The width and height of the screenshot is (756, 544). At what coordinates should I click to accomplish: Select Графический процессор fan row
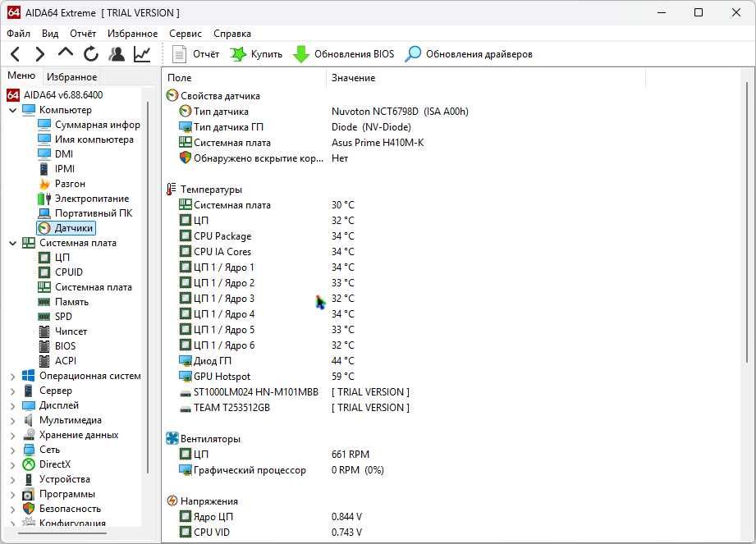[281, 470]
